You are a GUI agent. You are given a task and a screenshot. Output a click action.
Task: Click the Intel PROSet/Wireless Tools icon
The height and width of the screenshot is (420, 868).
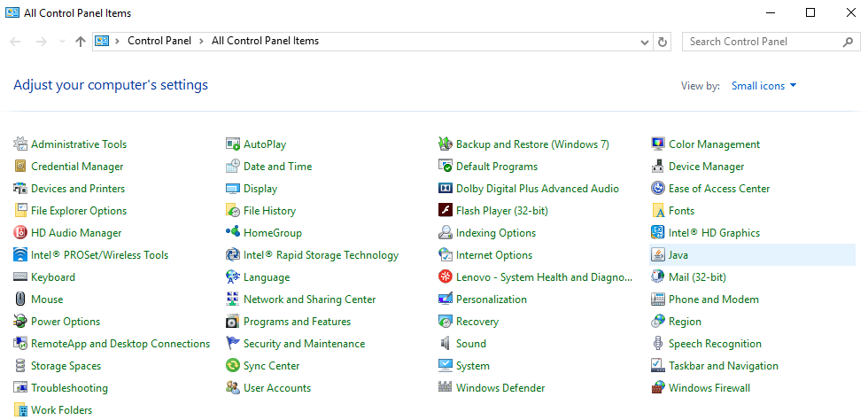pos(20,255)
